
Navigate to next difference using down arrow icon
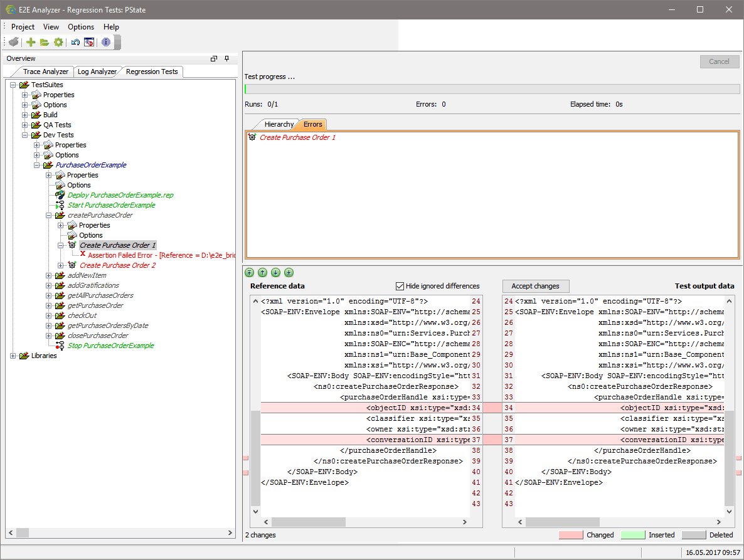click(275, 272)
